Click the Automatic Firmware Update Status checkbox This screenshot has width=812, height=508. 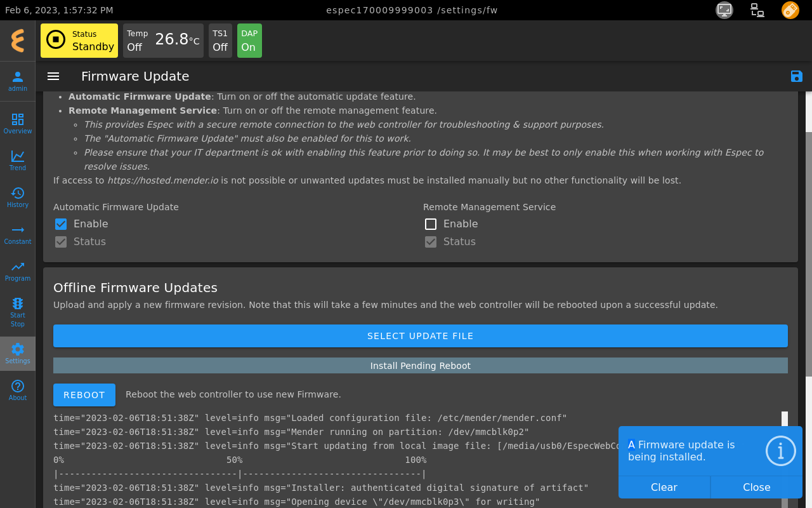click(61, 242)
